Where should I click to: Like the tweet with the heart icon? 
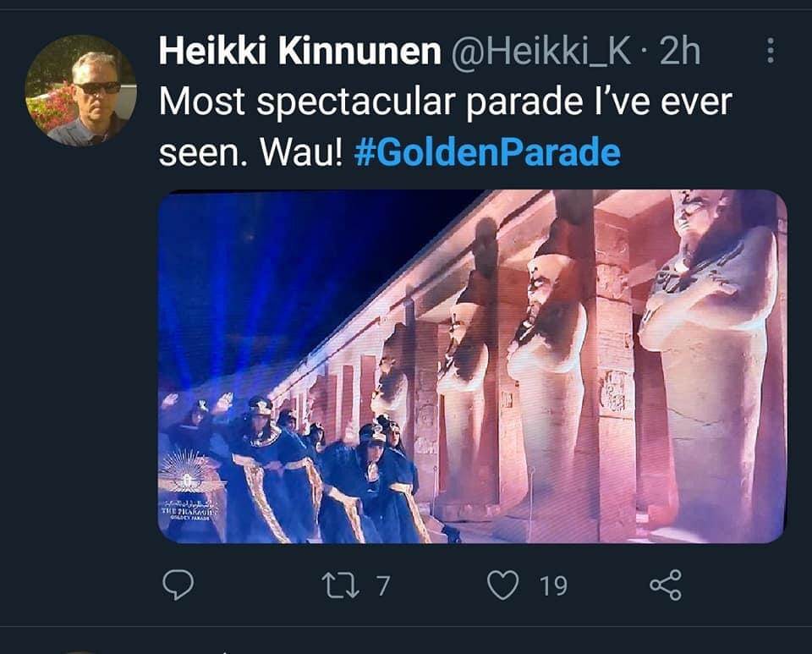502,585
